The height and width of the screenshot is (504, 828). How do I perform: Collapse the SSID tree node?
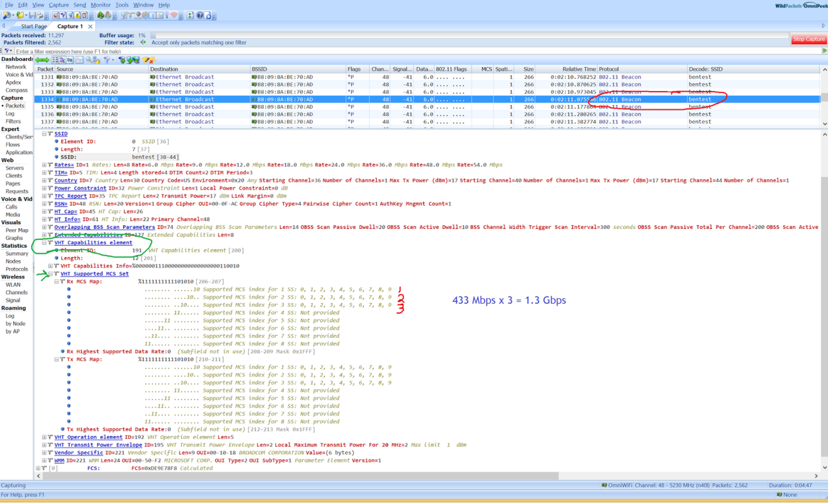pyautogui.click(x=44, y=134)
